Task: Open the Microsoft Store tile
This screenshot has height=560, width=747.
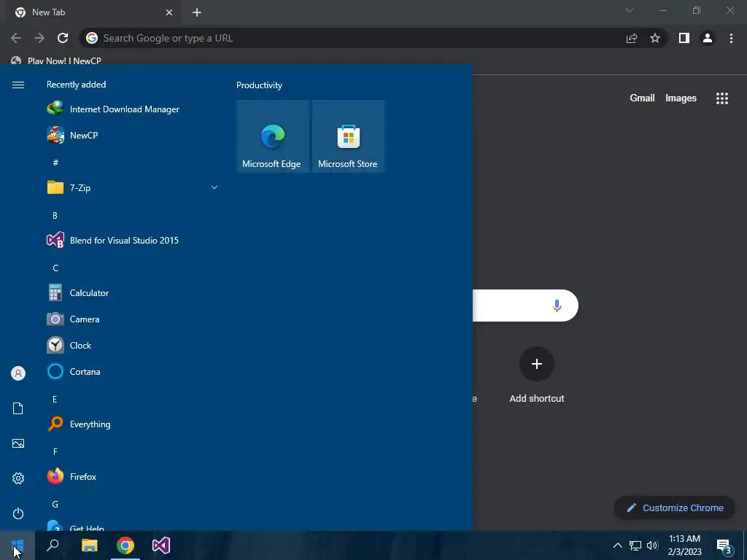Action: 348,136
